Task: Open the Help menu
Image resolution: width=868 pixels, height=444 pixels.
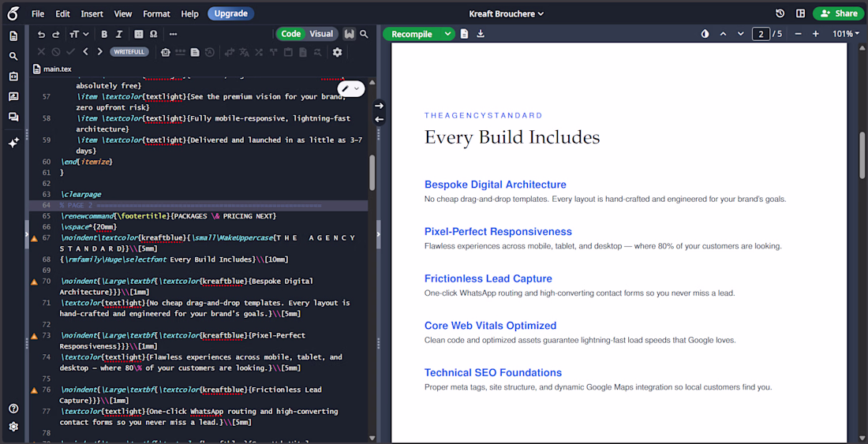Action: [190, 14]
